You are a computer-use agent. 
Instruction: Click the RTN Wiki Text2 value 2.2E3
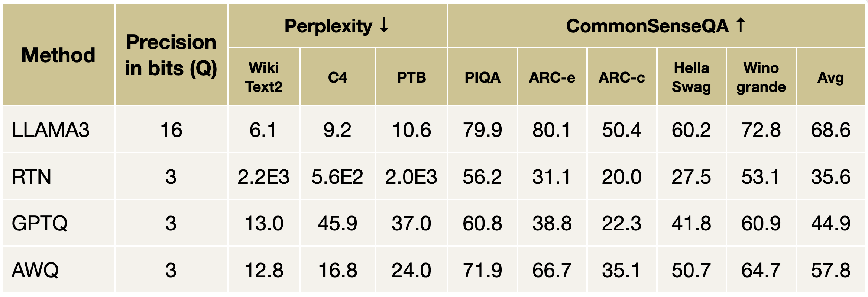(x=263, y=177)
